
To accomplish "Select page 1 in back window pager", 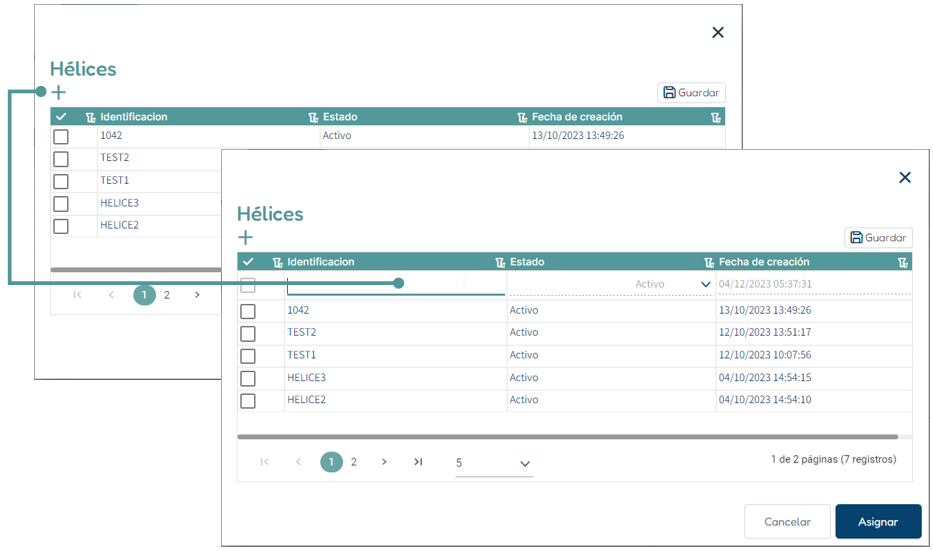I will (x=144, y=295).
